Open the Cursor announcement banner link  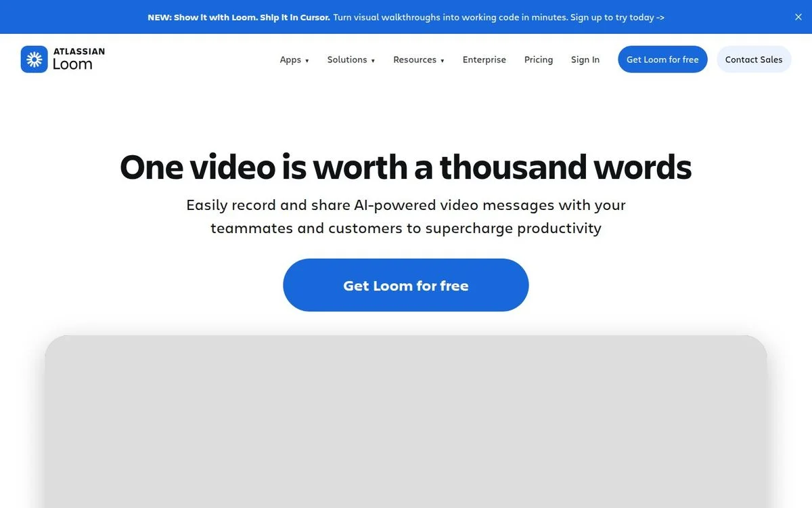(x=406, y=17)
